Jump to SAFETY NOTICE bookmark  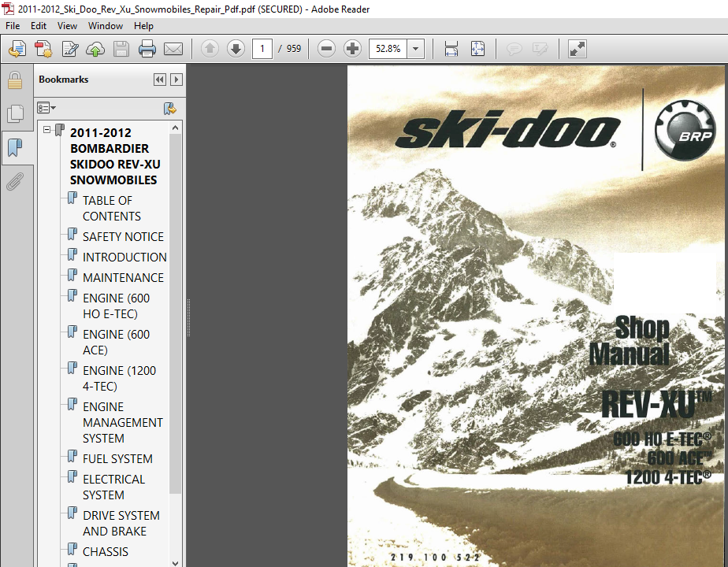[x=123, y=236]
